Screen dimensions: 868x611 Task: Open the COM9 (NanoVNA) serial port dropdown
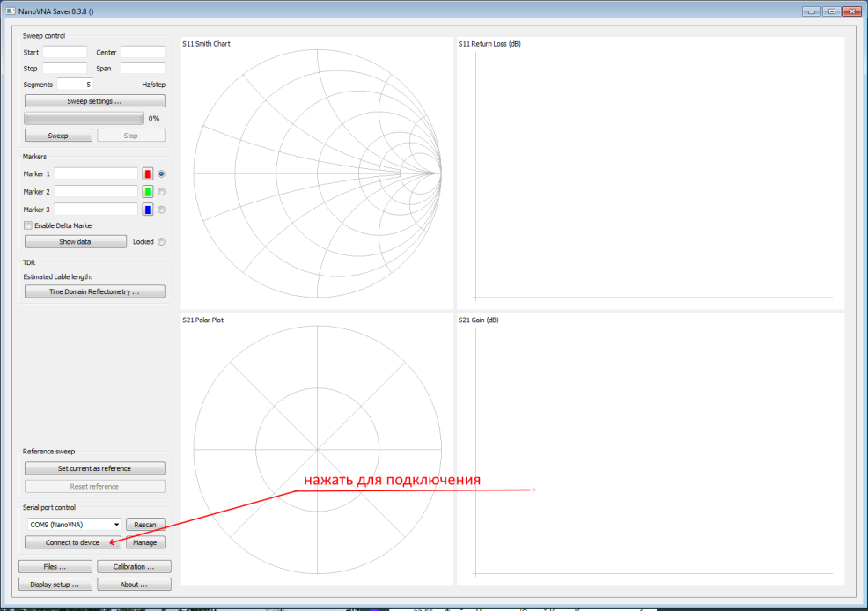tap(75, 524)
